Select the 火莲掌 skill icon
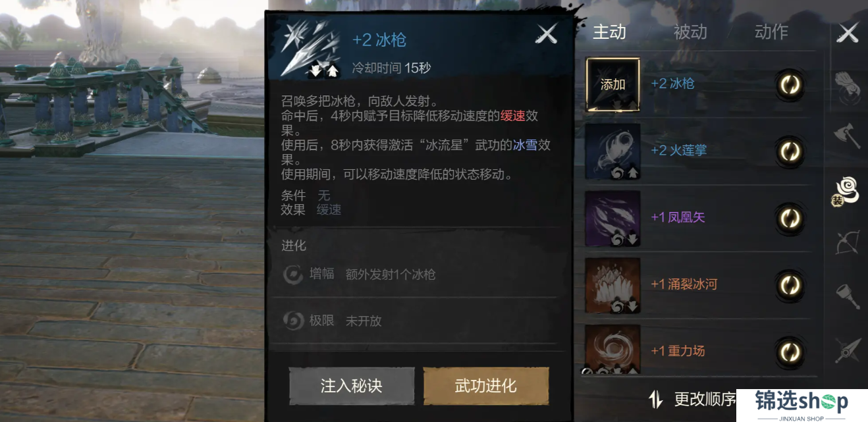The image size is (868, 422). click(612, 151)
